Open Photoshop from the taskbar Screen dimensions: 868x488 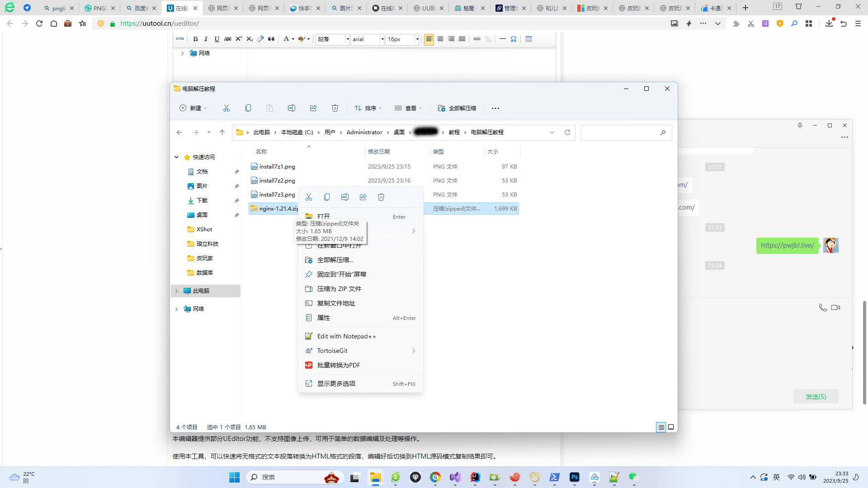click(574, 477)
